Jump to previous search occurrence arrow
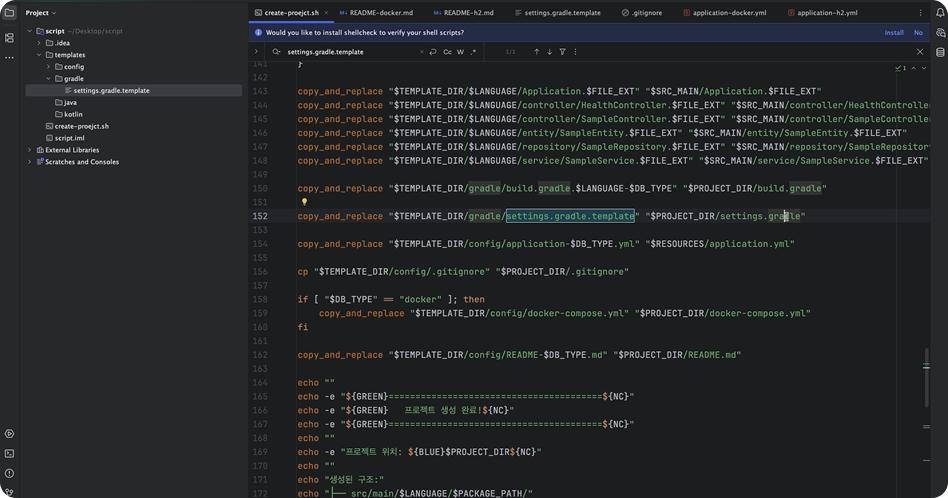948x498 pixels. 536,52
